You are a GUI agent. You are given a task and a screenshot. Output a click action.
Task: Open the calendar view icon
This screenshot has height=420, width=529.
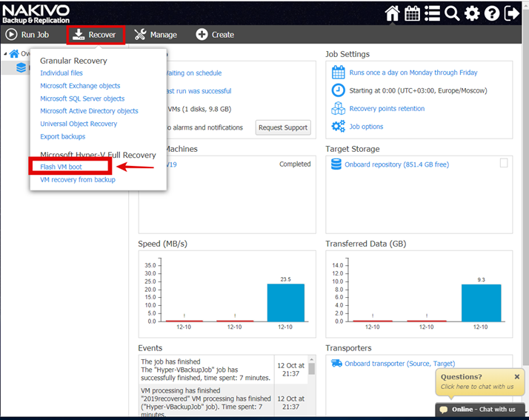tap(412, 13)
